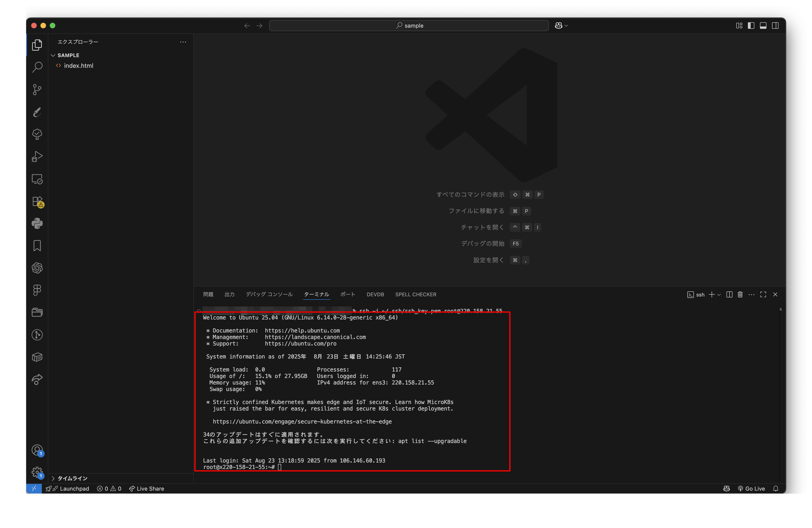812x528 pixels.
Task: Click the terminal scrollbar marker
Action: [x=781, y=310]
